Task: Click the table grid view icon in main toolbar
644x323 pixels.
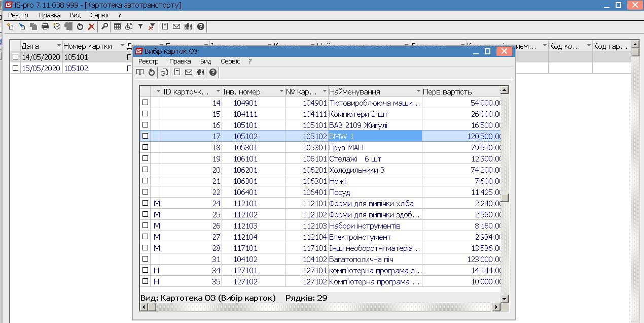Action: [117, 26]
